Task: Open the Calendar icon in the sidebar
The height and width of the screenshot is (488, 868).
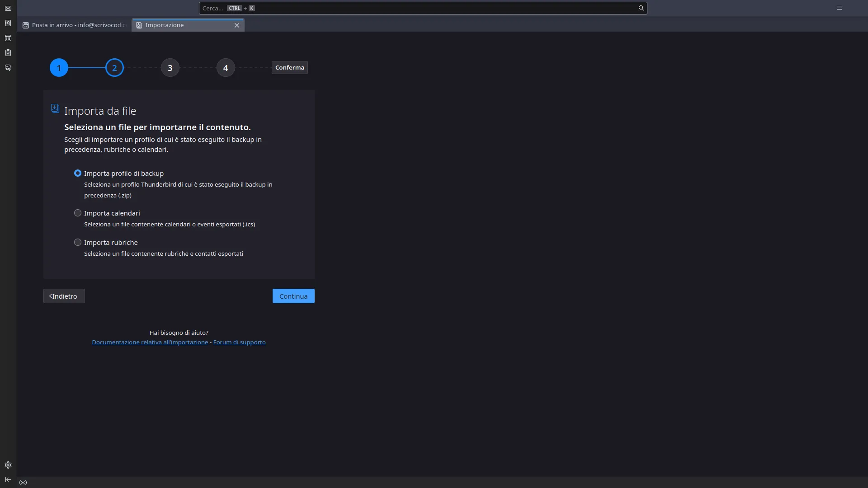Action: coord(8,38)
